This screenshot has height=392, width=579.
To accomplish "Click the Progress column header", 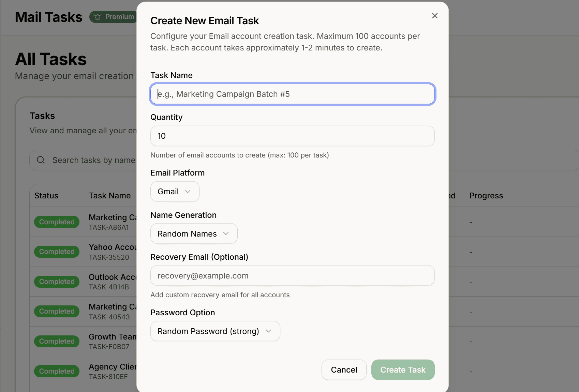I will 486,196.
